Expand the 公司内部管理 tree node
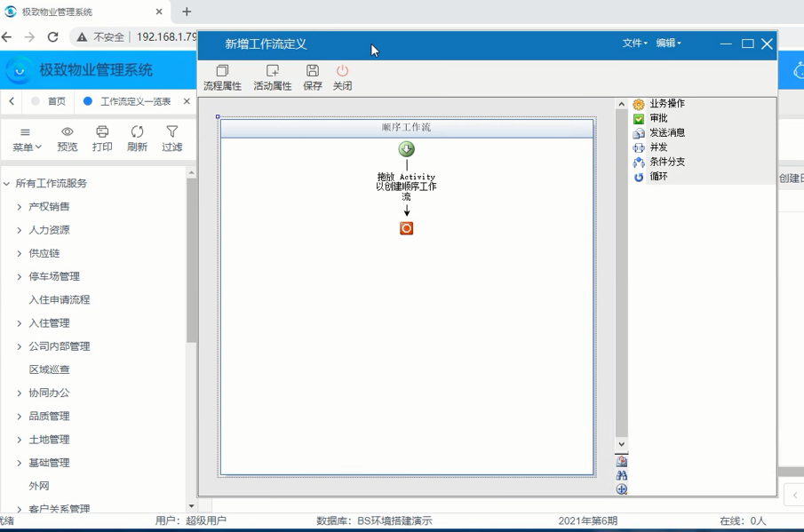Image resolution: width=804 pixels, height=532 pixels. coord(19,346)
